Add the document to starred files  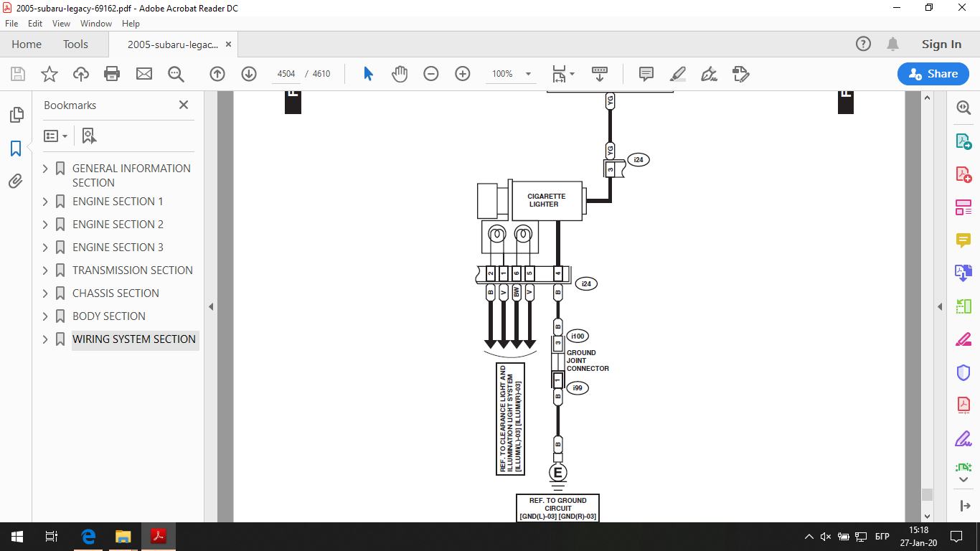tap(50, 74)
